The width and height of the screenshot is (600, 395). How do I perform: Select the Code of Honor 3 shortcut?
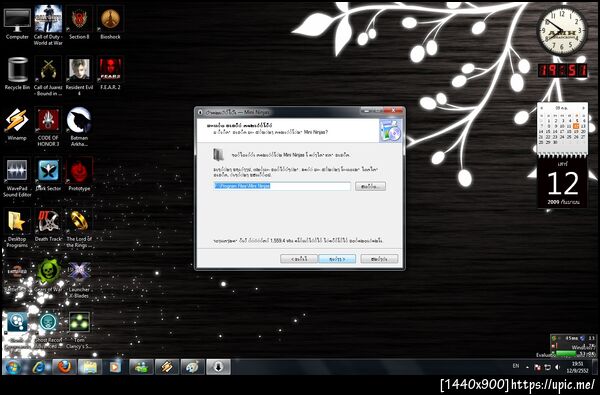48,127
